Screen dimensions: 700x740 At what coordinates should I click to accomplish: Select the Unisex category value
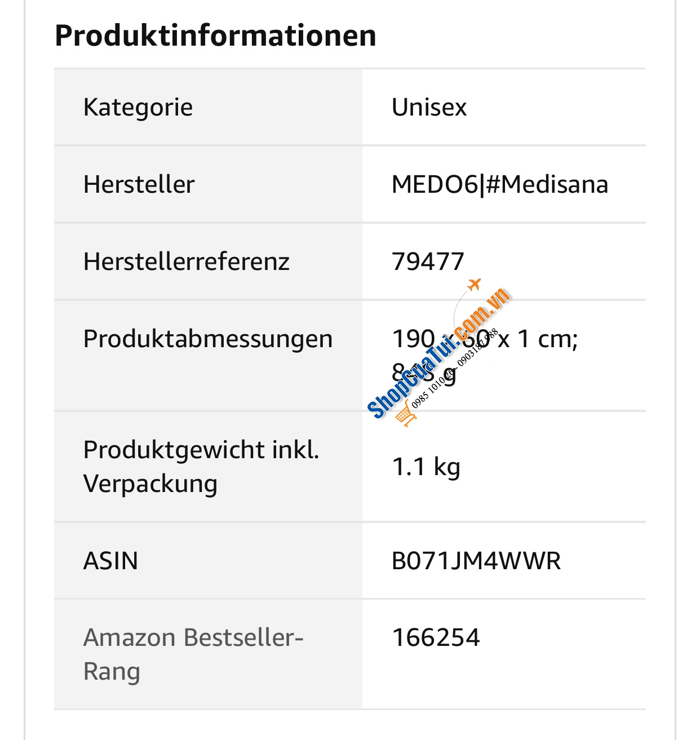(x=429, y=107)
